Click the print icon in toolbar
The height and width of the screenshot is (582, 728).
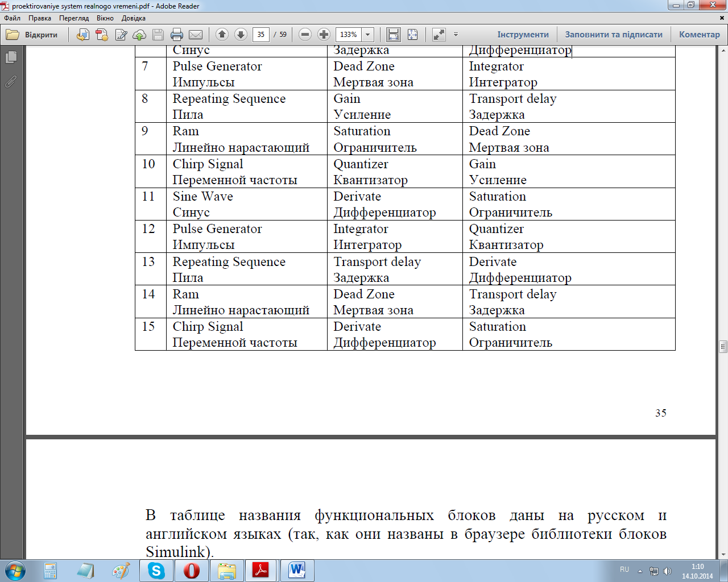coord(177,35)
